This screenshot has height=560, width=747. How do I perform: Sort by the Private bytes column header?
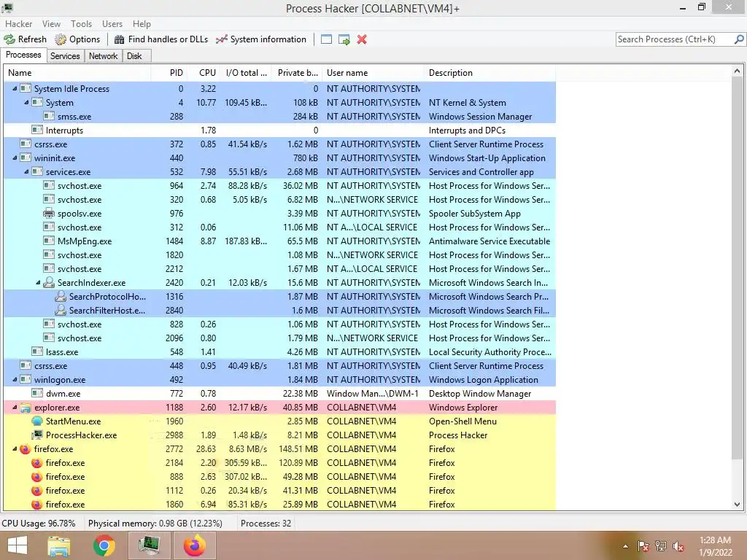296,73
